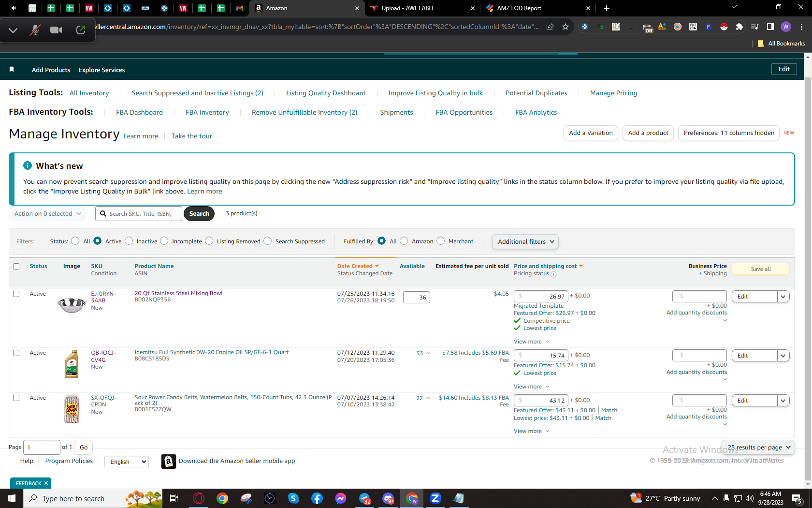Open the Windows Start menu
Screen dimensions: 812x508
coord(12,498)
